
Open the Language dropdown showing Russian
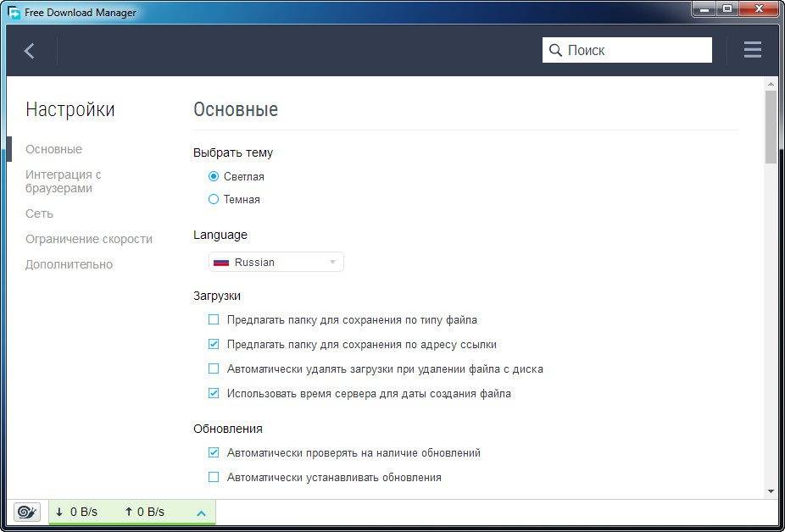[x=276, y=263]
